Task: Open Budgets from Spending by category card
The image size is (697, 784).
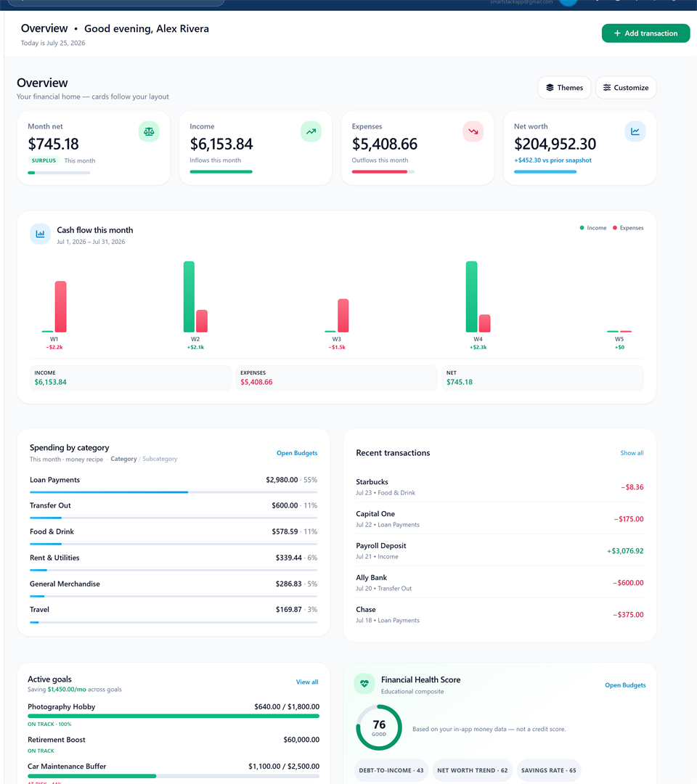Action: click(297, 453)
